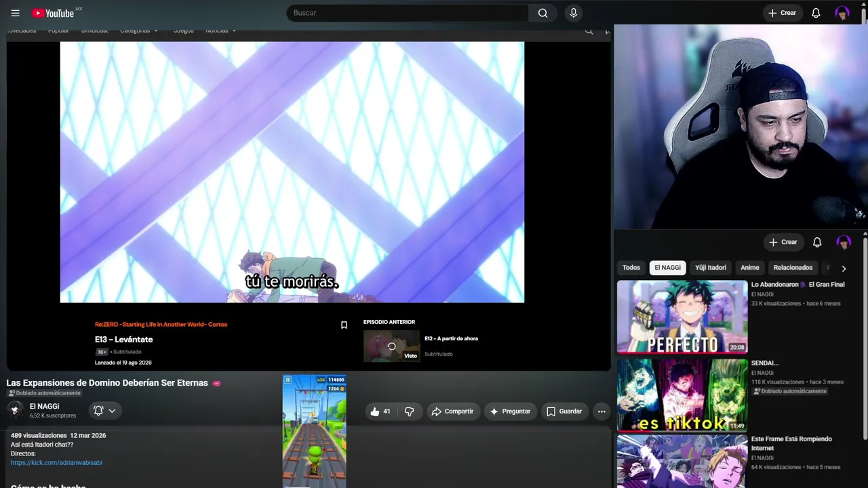Screen dimensions: 868x488
Task: Click the search magnifier button
Action: point(543,13)
